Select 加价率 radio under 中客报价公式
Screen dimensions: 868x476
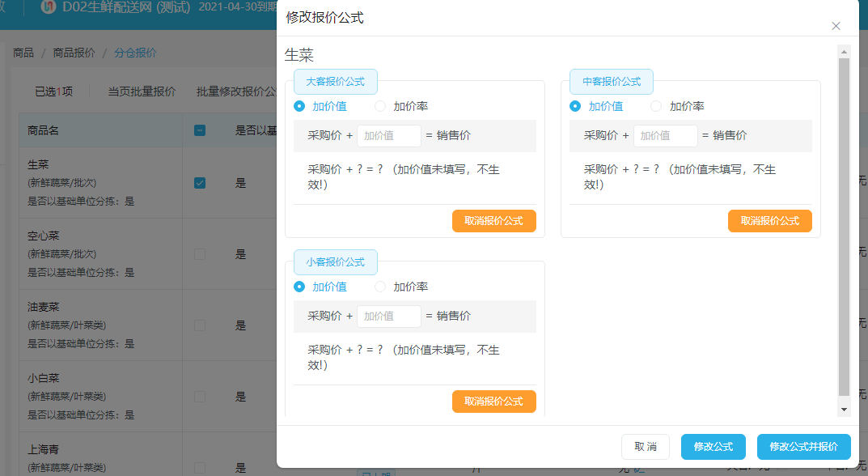pos(656,106)
